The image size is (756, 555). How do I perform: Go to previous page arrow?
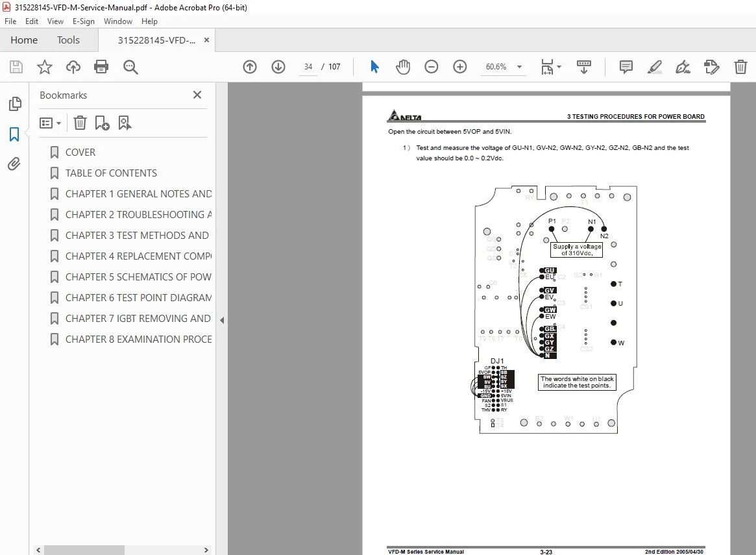pyautogui.click(x=250, y=67)
